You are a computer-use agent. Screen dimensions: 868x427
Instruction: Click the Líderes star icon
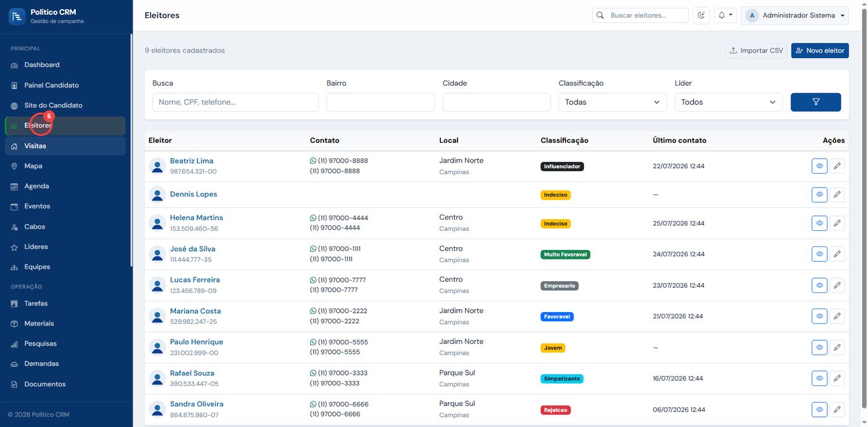click(x=14, y=247)
